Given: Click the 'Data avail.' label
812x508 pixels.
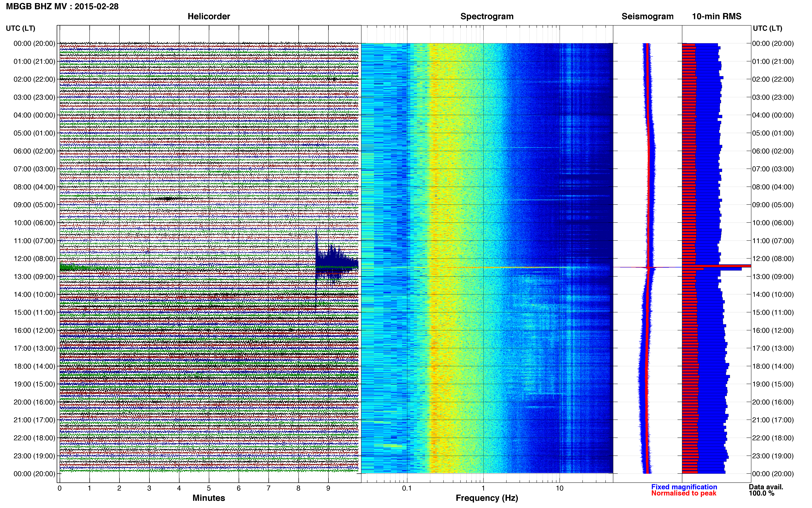Looking at the screenshot, I should 766,487.
